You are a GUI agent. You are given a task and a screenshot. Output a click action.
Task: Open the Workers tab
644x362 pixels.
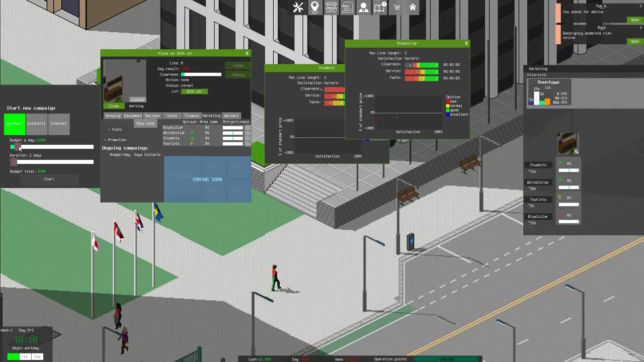coord(231,115)
